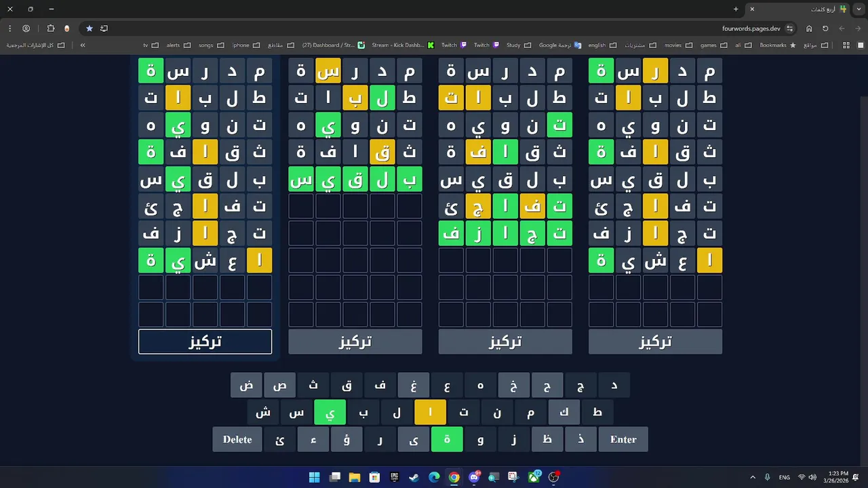
Task: Open 'Stream - Kick Dashb...' bookmark
Action: pyautogui.click(x=403, y=45)
